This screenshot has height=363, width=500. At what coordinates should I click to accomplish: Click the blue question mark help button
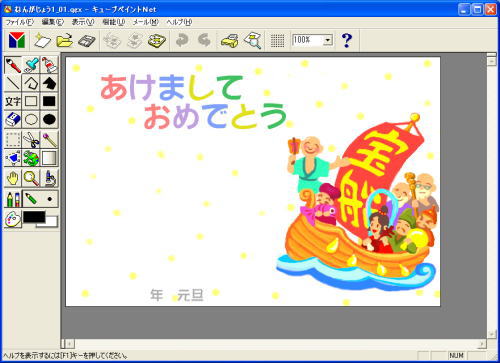click(x=347, y=41)
